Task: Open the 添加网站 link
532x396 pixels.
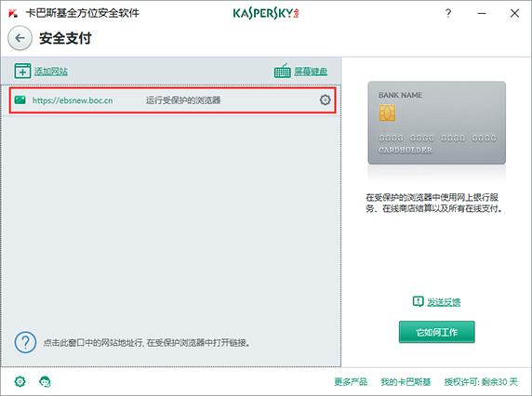Action: pos(51,72)
